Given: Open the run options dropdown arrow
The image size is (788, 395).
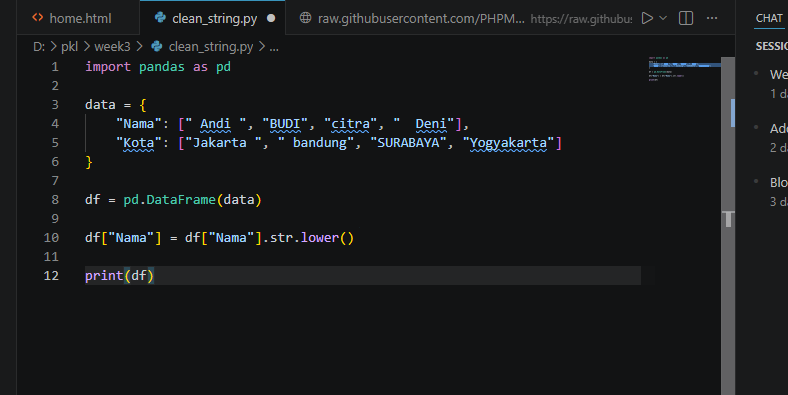Looking at the screenshot, I should point(663,18).
